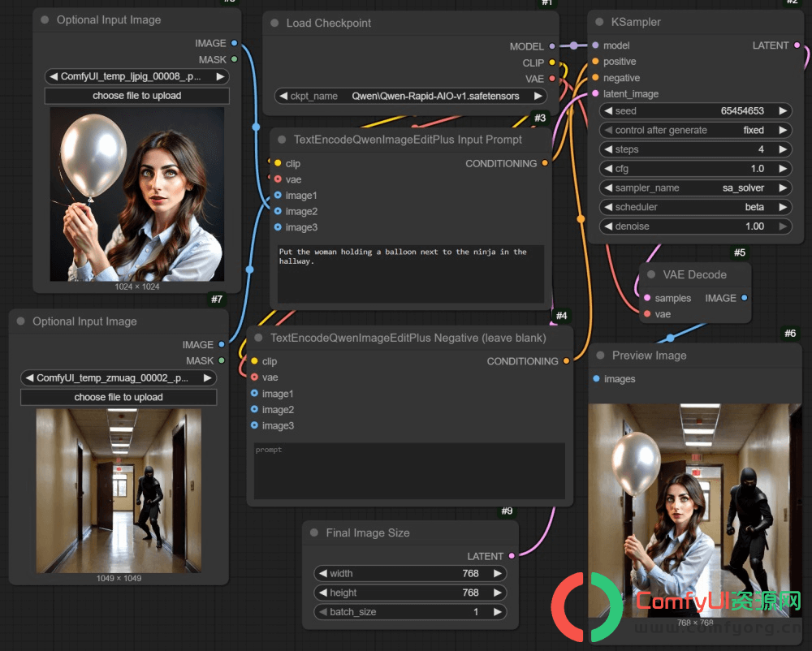Screen dimensions: 812x651
Task: Collapse the Final Image Size node dot
Action: click(x=313, y=533)
